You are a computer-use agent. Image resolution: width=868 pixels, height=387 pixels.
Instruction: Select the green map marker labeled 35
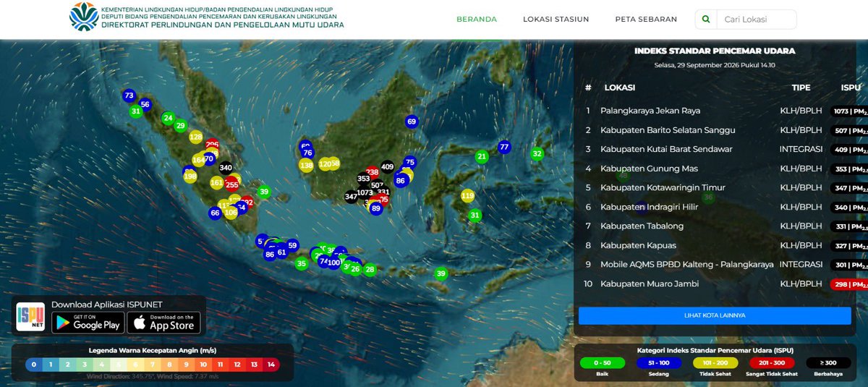point(301,263)
